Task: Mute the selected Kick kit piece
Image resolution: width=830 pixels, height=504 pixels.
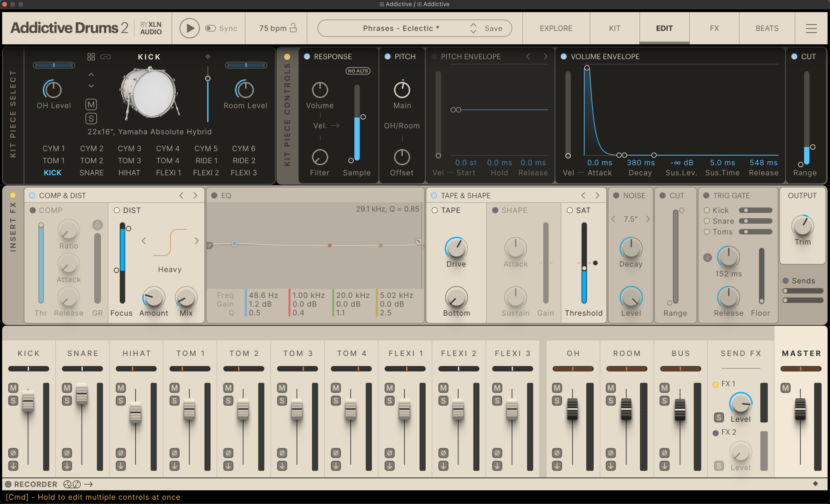Action: click(x=91, y=104)
